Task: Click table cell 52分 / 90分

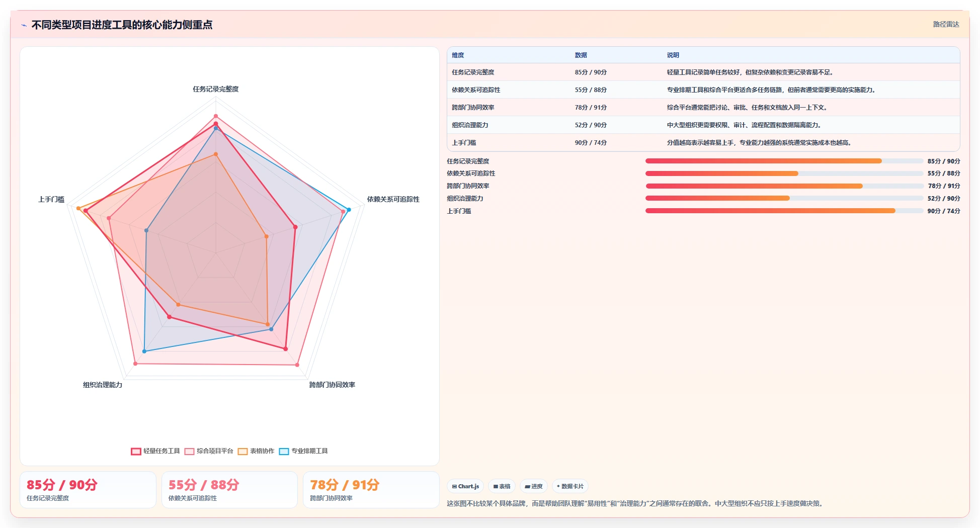Action: pos(591,125)
